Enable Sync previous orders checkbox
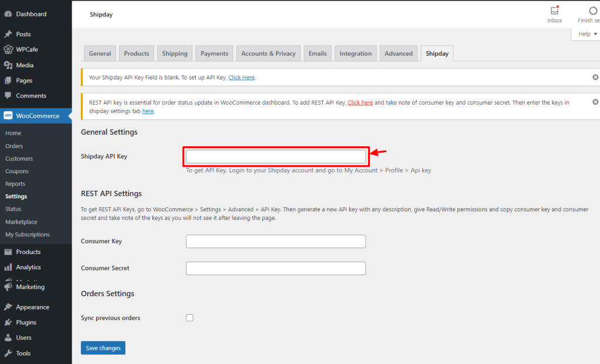This screenshot has height=364, width=600. point(190,318)
